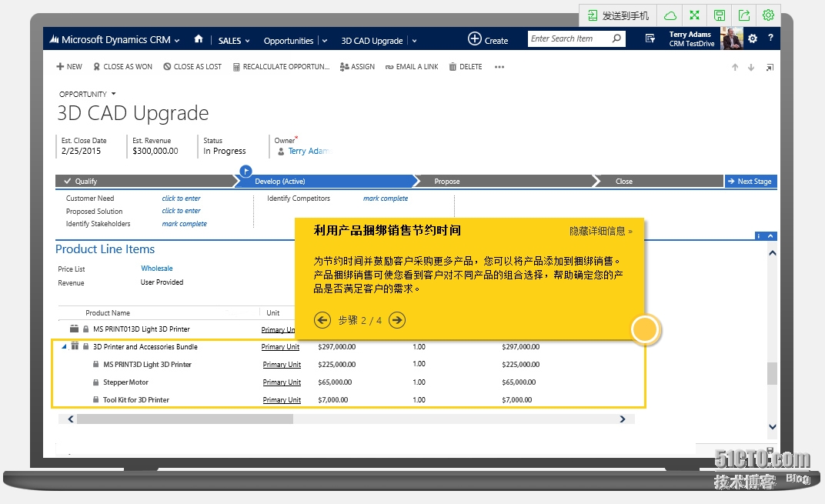Click DELETE command
825x504 pixels.
pyautogui.click(x=466, y=67)
